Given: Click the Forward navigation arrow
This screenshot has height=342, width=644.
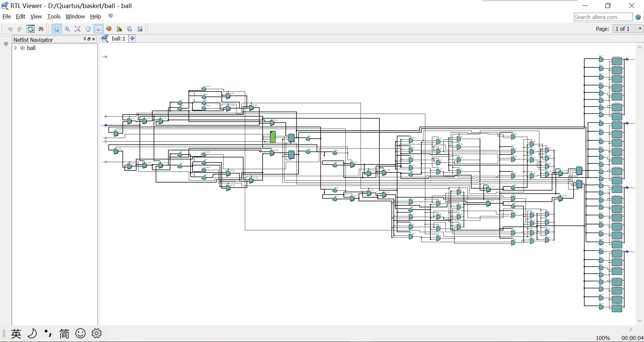Looking at the screenshot, I should click(x=20, y=29).
